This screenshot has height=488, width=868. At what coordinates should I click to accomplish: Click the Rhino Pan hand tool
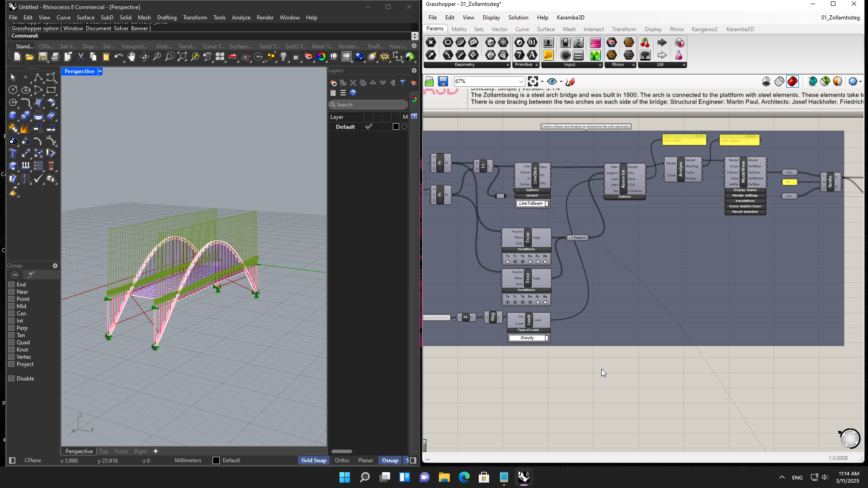tap(132, 57)
